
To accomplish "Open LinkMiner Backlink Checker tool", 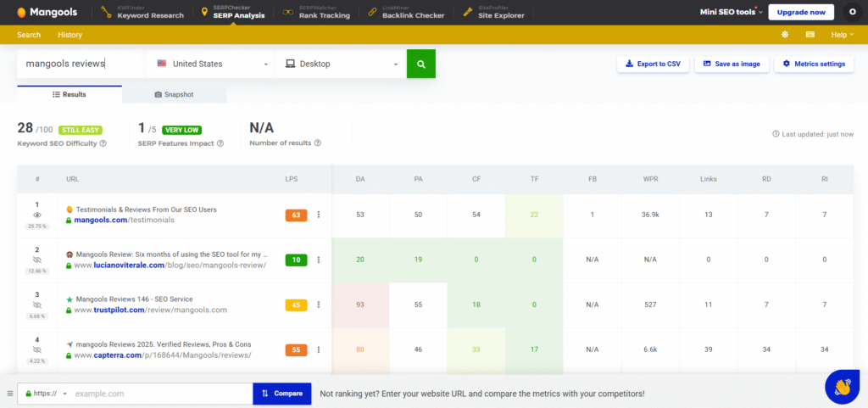I will click(x=406, y=12).
